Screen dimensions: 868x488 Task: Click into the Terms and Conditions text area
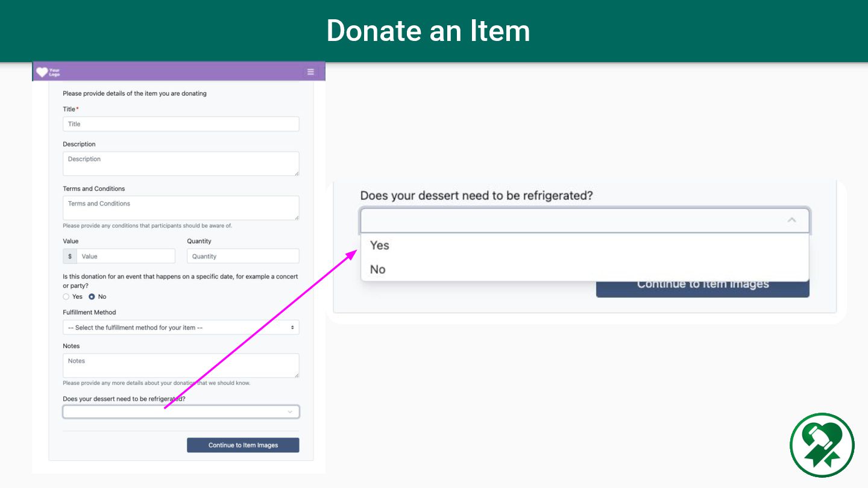pos(181,208)
